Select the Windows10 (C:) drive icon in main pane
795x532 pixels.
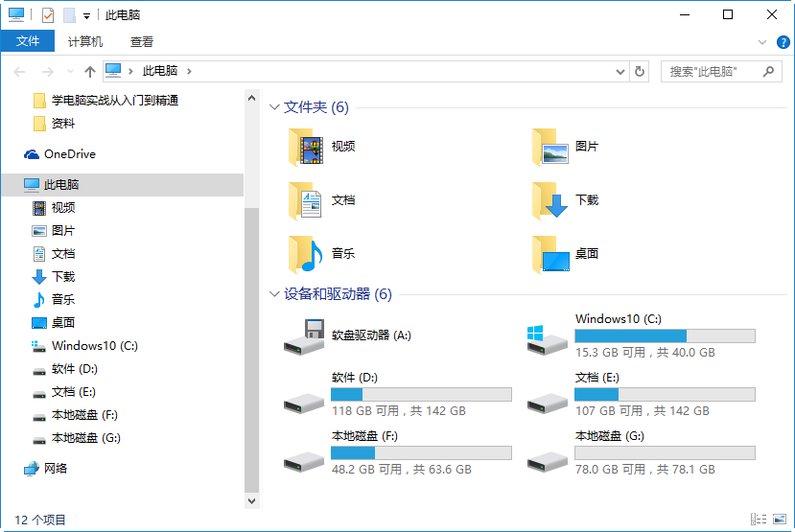click(x=547, y=339)
